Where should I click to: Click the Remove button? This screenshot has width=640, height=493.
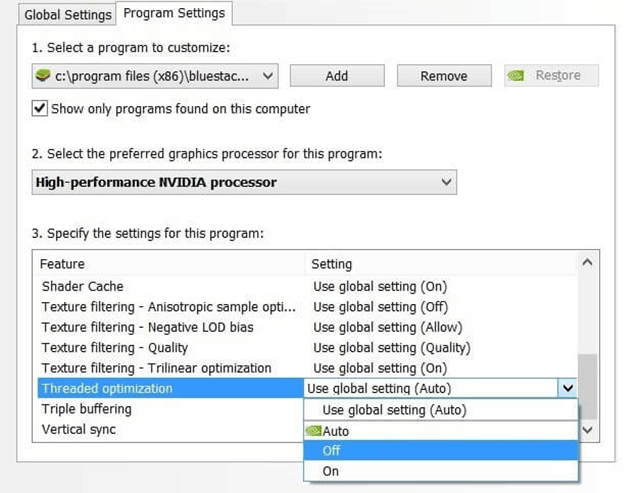coord(443,76)
